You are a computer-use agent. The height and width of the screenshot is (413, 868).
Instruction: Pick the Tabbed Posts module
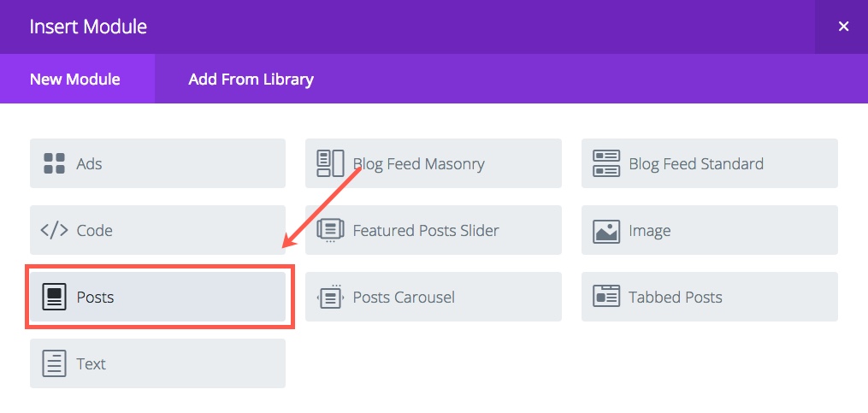tap(710, 297)
